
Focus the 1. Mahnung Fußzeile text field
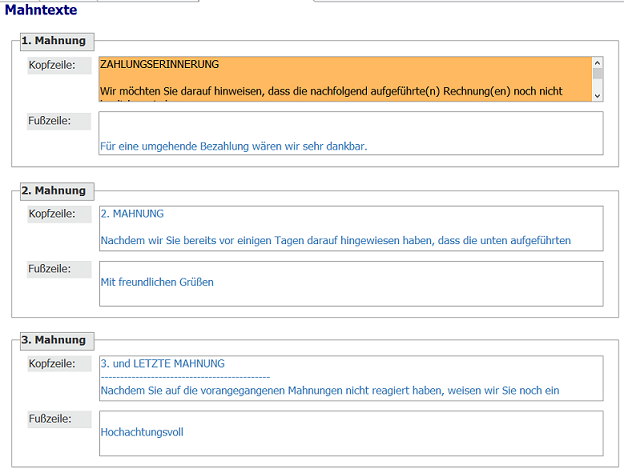[x=350, y=133]
